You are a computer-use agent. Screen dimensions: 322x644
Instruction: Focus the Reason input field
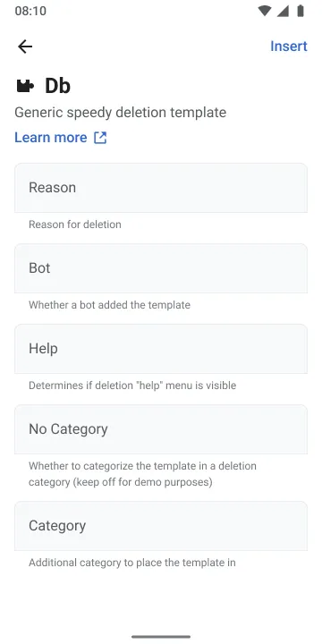(x=161, y=188)
